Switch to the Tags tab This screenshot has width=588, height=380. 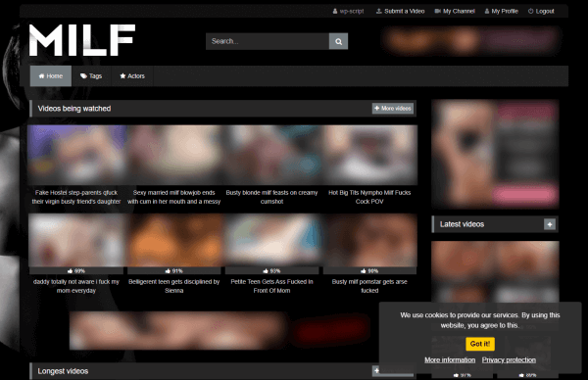coord(91,76)
